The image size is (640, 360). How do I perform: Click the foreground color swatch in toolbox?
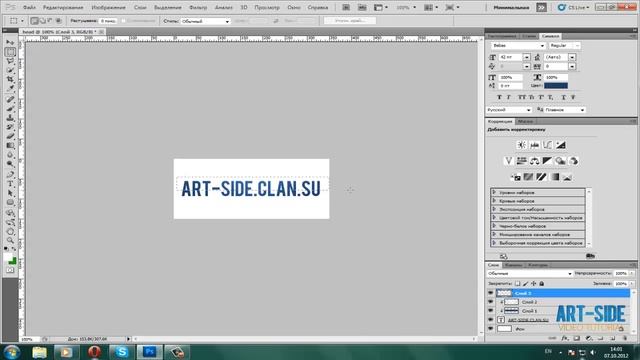(8, 258)
